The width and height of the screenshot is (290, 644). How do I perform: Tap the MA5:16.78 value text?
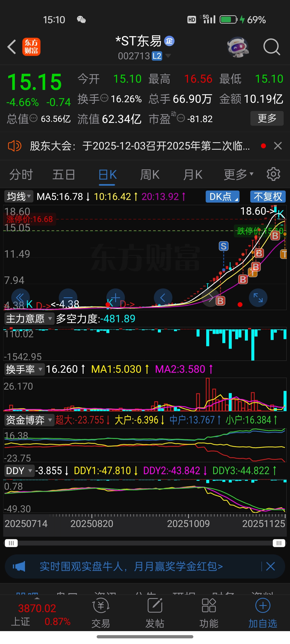(60, 197)
